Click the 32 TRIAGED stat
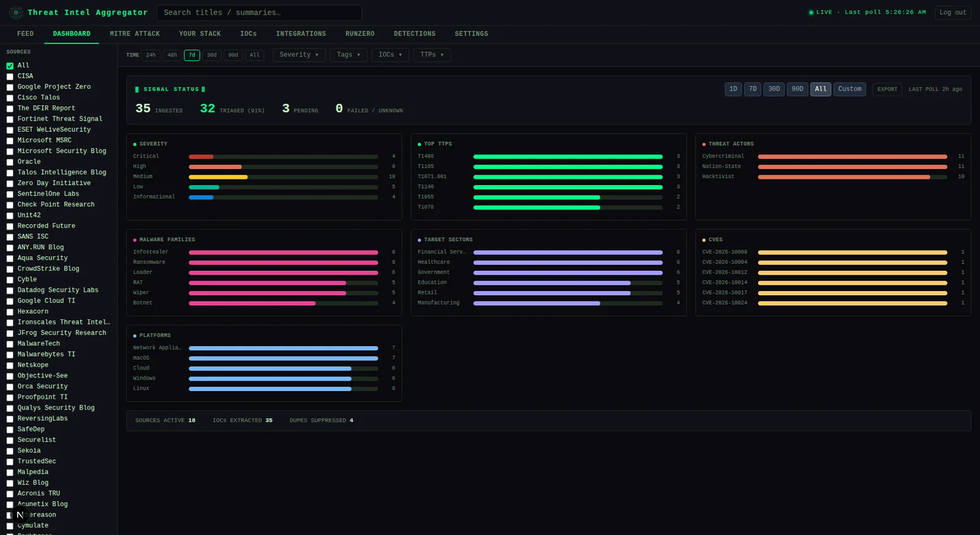This screenshot has width=980, height=535. point(232,109)
